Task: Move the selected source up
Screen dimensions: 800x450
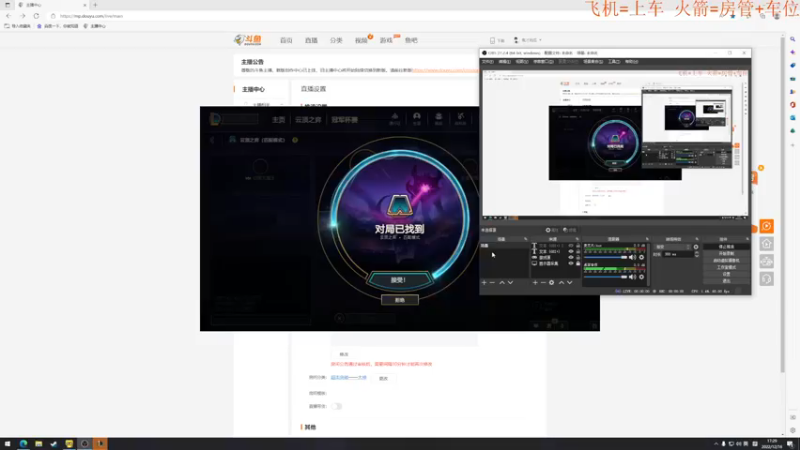Action: click(x=562, y=283)
